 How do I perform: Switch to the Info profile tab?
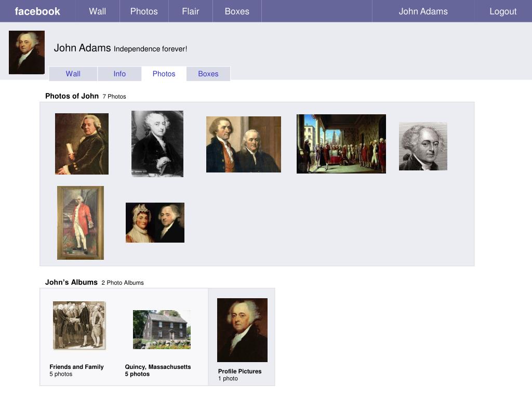click(x=119, y=74)
